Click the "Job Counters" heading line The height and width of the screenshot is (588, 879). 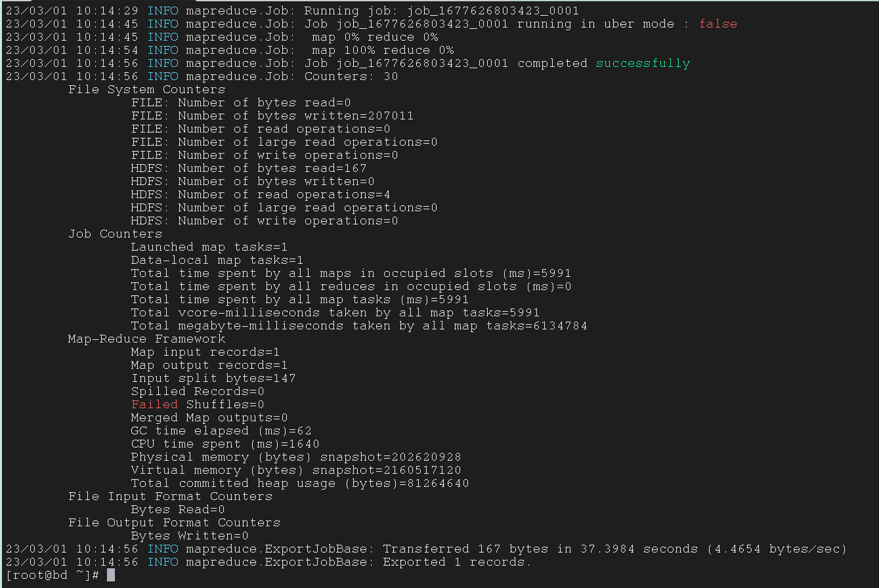click(x=115, y=234)
